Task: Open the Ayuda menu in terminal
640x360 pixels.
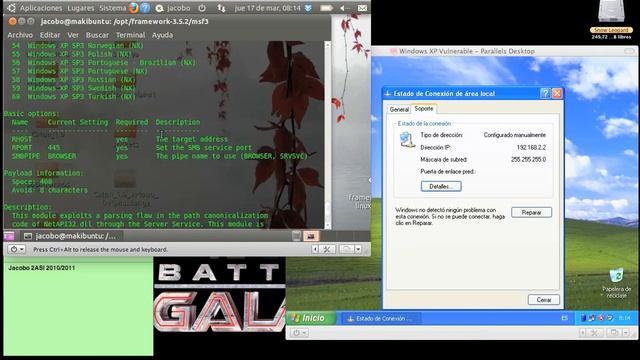Action: (x=162, y=35)
